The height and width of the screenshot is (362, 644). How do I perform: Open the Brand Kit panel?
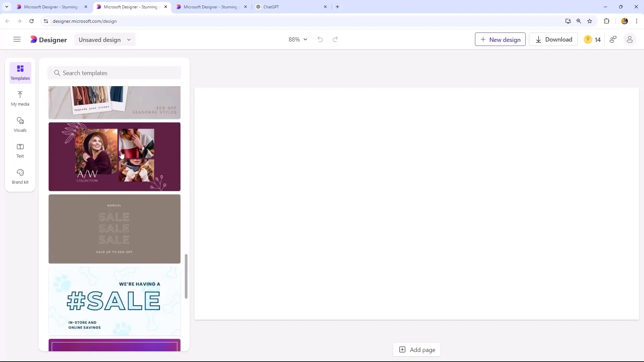[20, 176]
